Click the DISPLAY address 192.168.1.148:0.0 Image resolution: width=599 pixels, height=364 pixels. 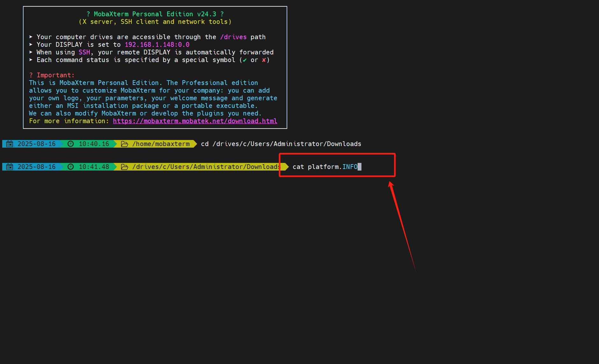pyautogui.click(x=157, y=45)
